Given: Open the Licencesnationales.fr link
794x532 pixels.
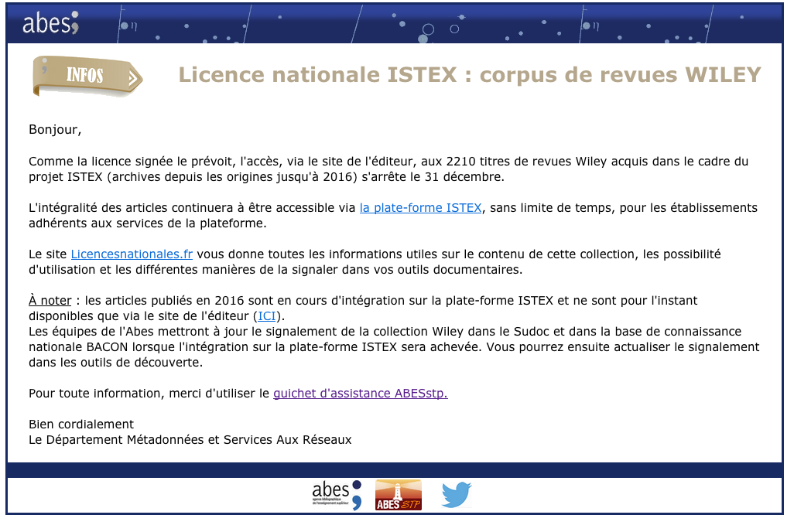Looking at the screenshot, I should [x=132, y=254].
